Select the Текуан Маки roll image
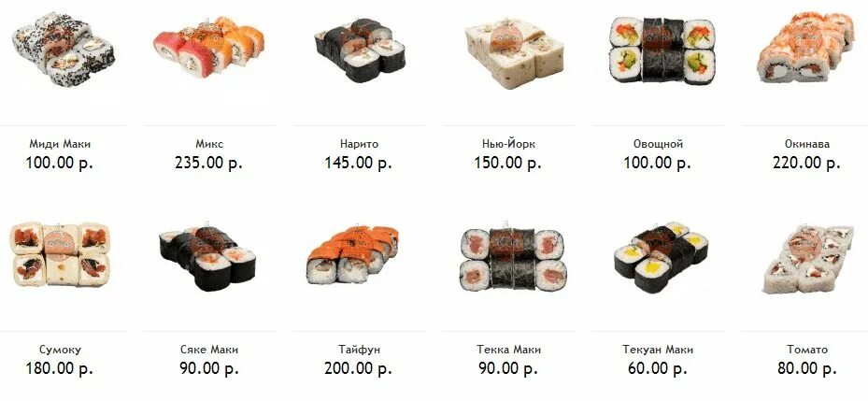868x401 pixels. pyautogui.click(x=661, y=258)
